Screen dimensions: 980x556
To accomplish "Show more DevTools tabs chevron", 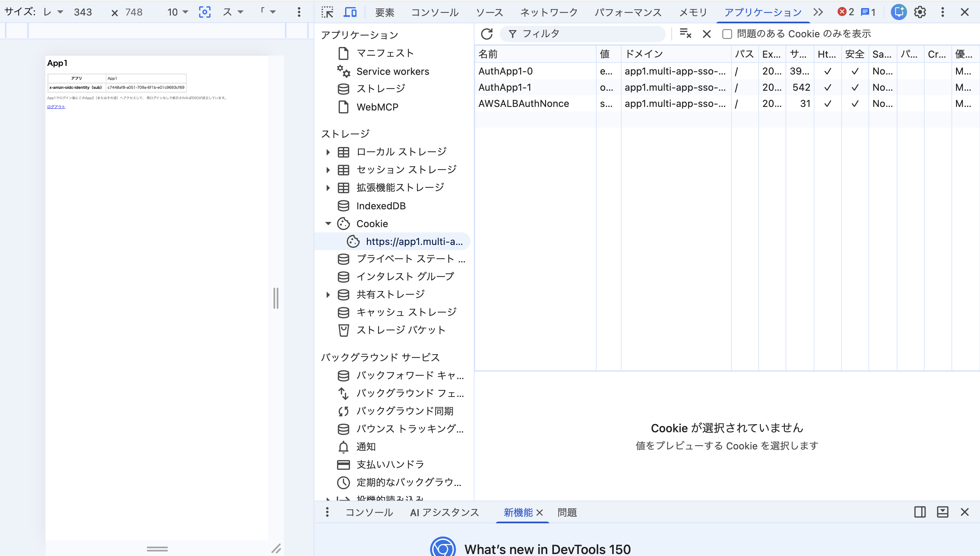I will pyautogui.click(x=818, y=12).
